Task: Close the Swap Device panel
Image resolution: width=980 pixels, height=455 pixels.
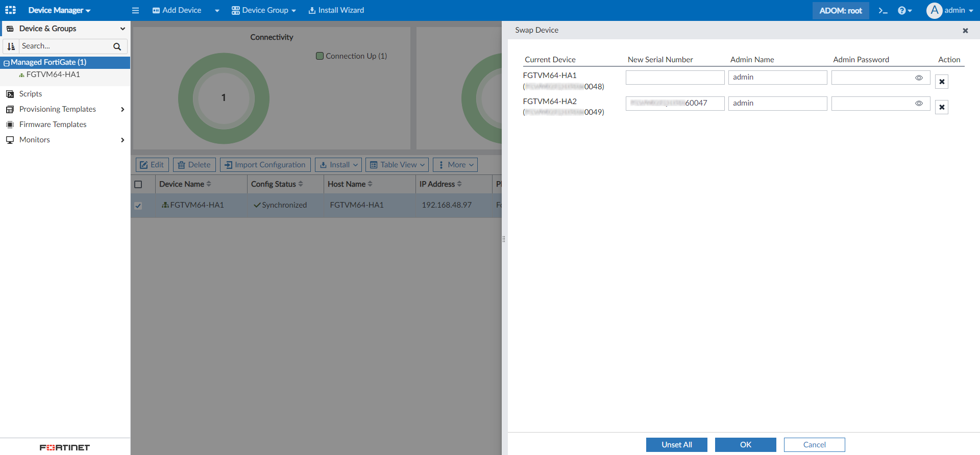Action: (x=965, y=31)
